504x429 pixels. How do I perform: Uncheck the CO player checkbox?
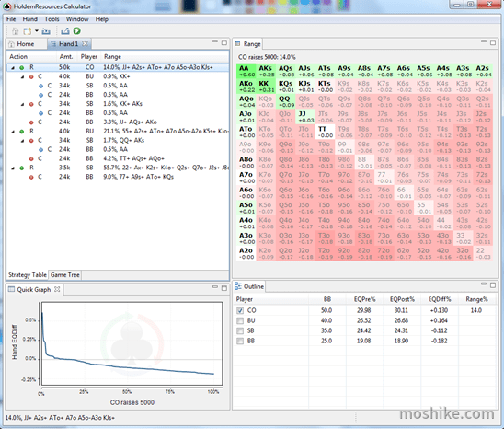(240, 310)
